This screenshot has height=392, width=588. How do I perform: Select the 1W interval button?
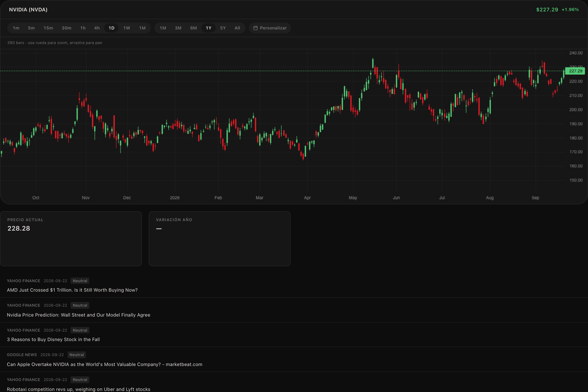(127, 28)
